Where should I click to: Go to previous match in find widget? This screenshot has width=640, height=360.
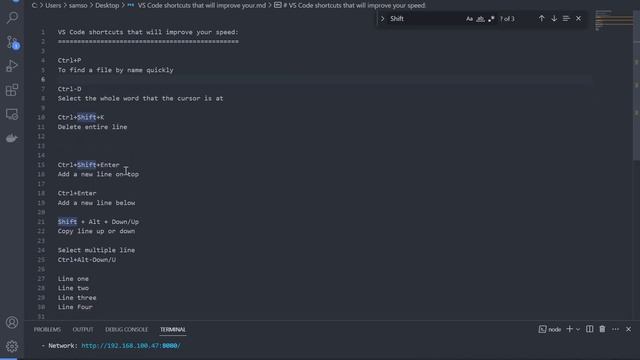click(x=541, y=18)
